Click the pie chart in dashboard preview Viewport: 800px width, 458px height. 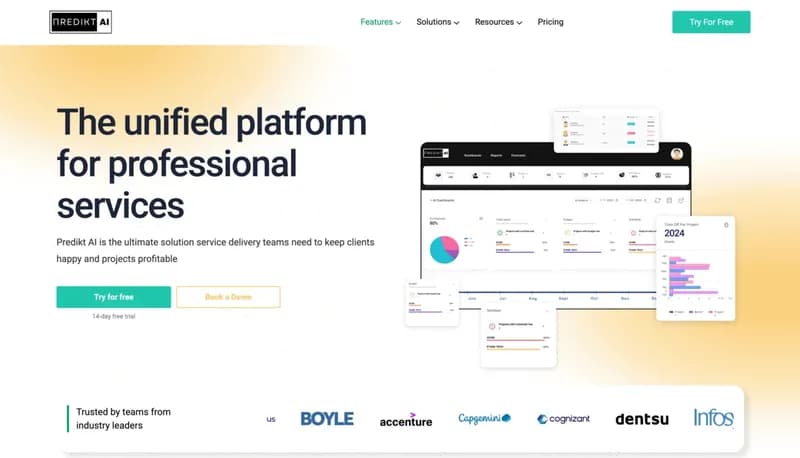coord(444,249)
